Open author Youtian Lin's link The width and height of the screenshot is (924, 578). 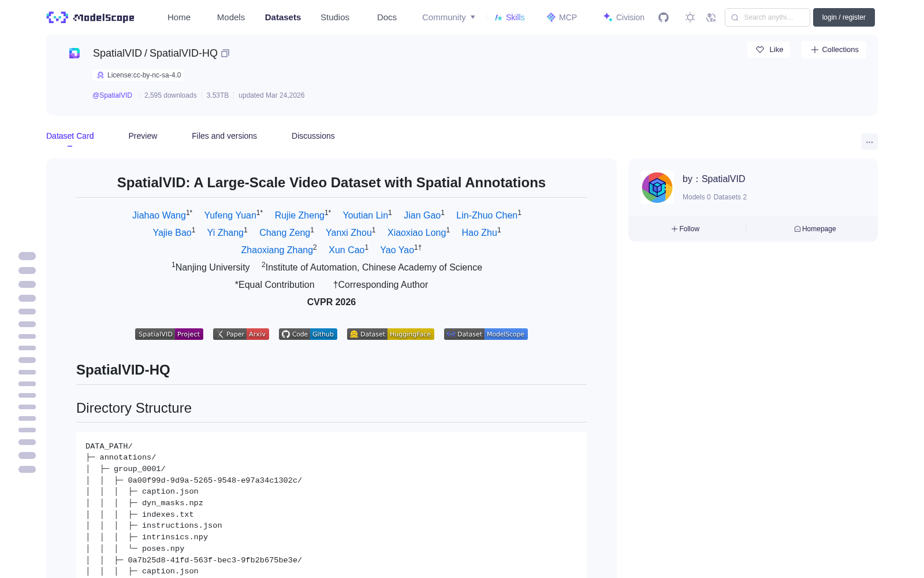point(365,216)
